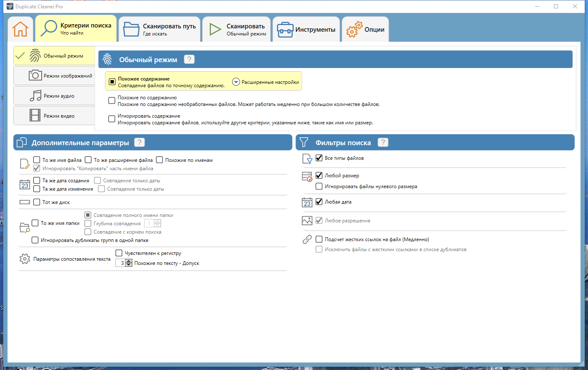Click the tolerance value field showing 3
The image size is (588, 370).
[120, 263]
